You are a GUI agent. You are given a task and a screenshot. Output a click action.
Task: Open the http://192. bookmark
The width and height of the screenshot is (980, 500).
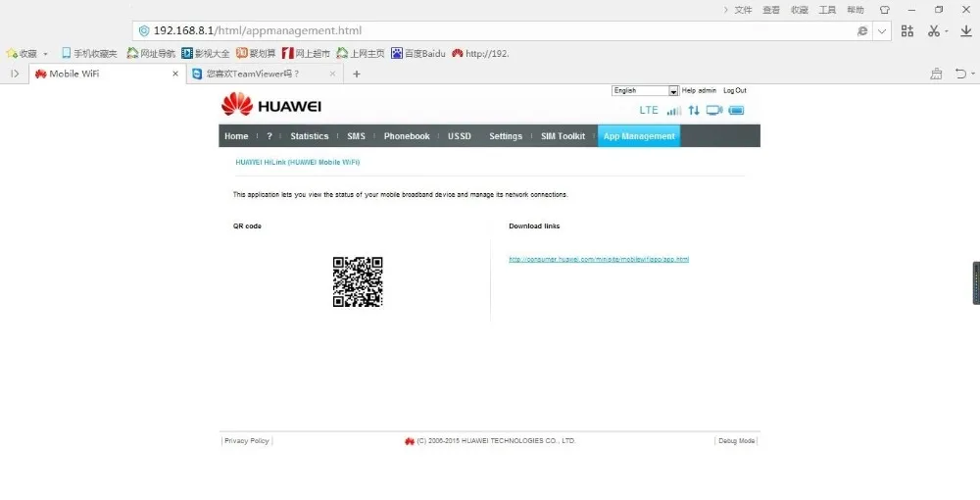[x=480, y=54]
